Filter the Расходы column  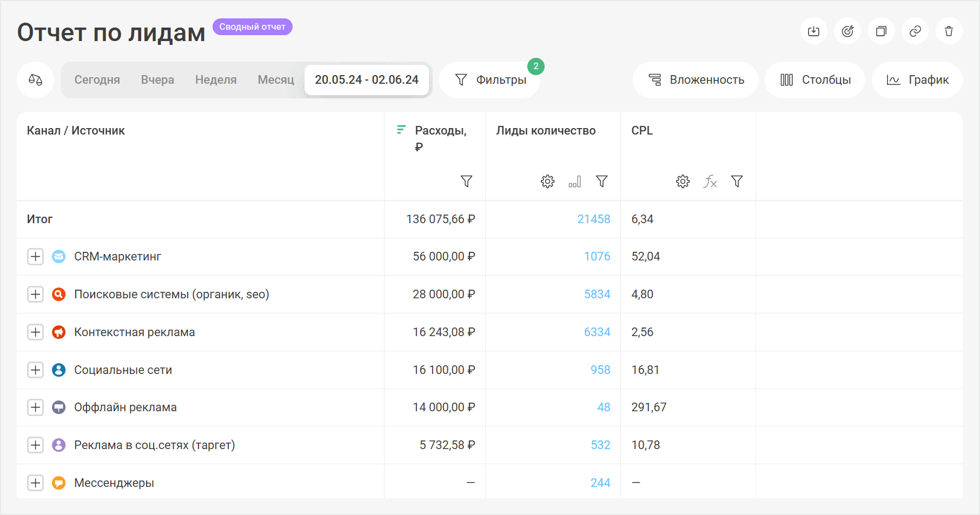tap(466, 181)
